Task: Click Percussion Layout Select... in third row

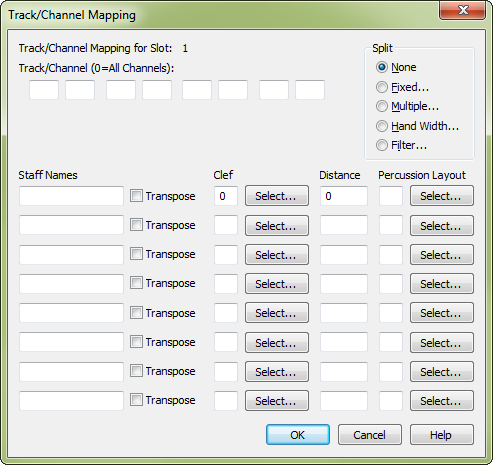Action: (x=442, y=255)
